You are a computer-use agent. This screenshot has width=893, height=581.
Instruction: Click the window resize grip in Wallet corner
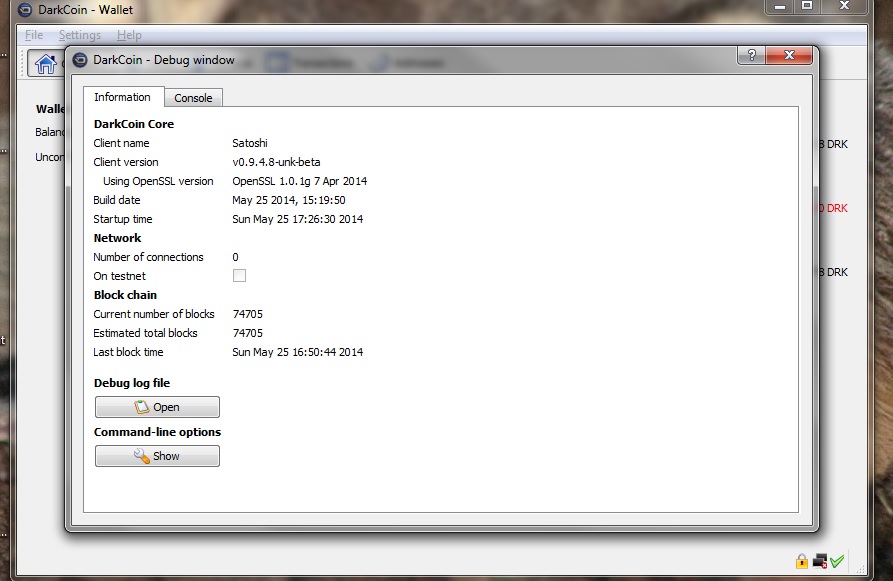pos(861,568)
